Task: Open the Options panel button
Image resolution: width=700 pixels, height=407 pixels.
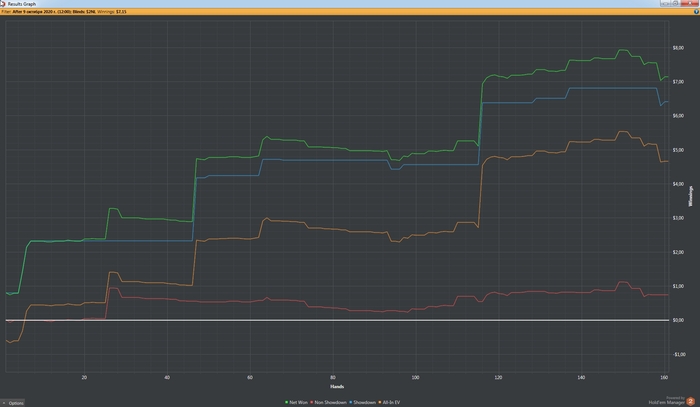Action: [x=13, y=403]
